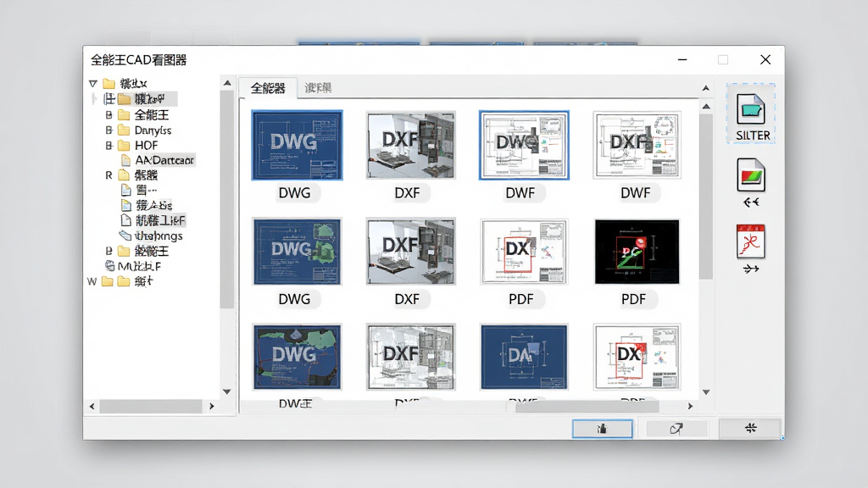Screen dimensions: 868x488
Task: Collapse the root folder triangle in tree
Action: (93, 84)
